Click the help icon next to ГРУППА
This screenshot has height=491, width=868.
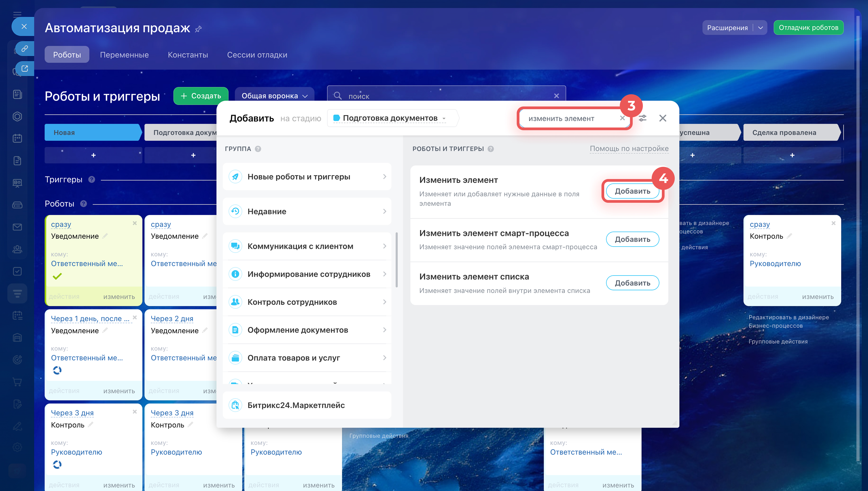pos(258,149)
